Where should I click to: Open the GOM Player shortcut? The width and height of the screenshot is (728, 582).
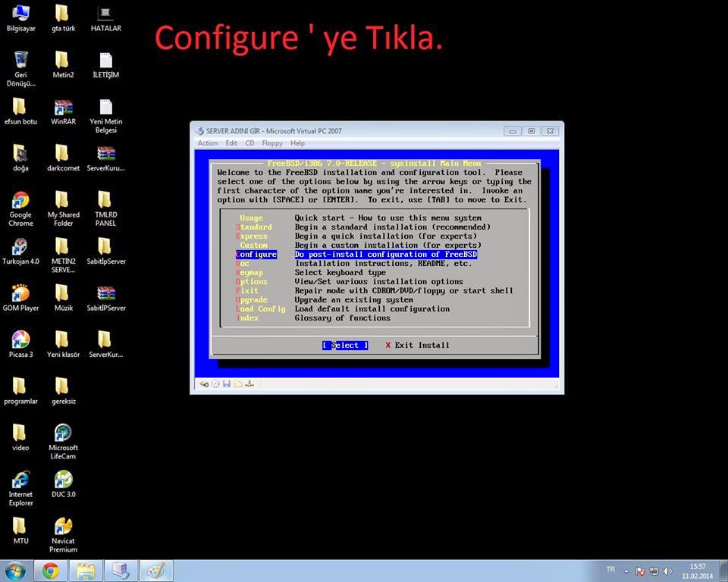(21, 298)
